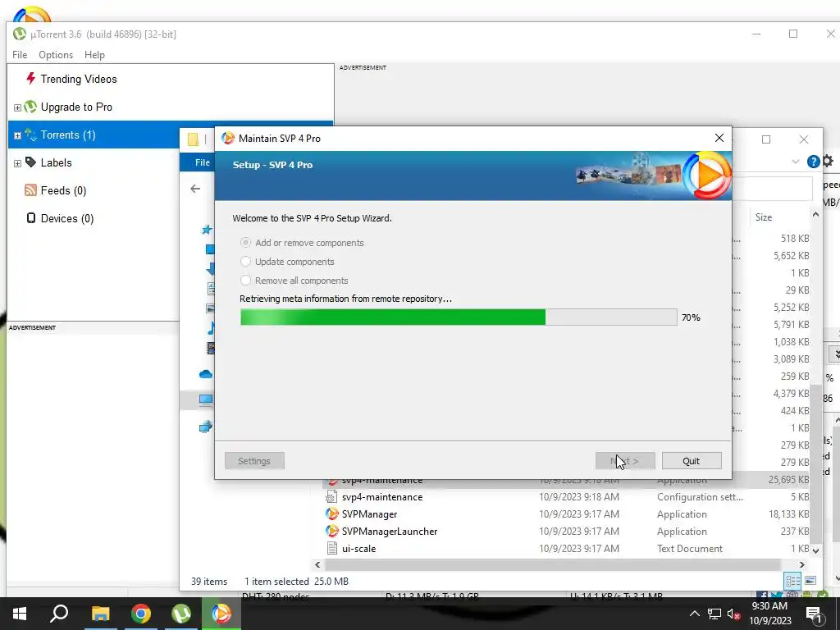Viewport: 840px width, 630px height.
Task: Open File Explorer from the taskbar
Action: point(100,614)
